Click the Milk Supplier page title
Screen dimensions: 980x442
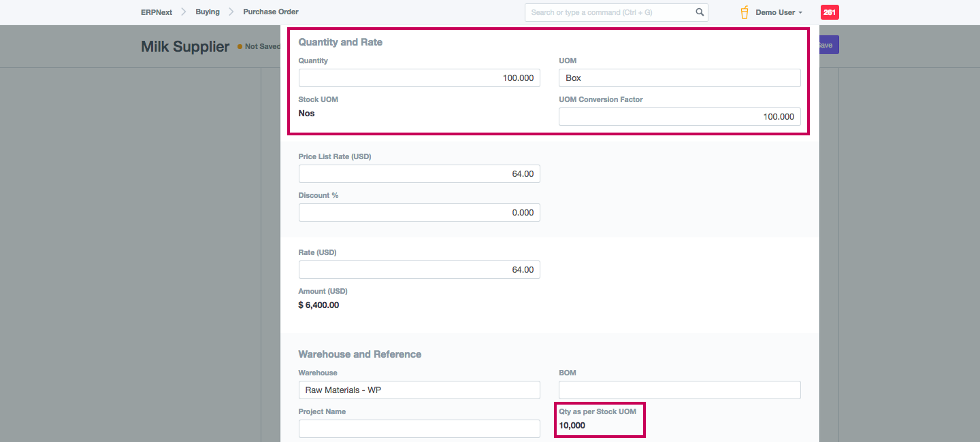tap(185, 47)
